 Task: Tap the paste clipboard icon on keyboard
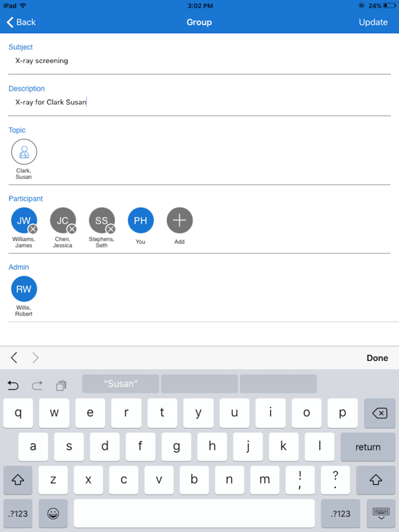click(61, 385)
